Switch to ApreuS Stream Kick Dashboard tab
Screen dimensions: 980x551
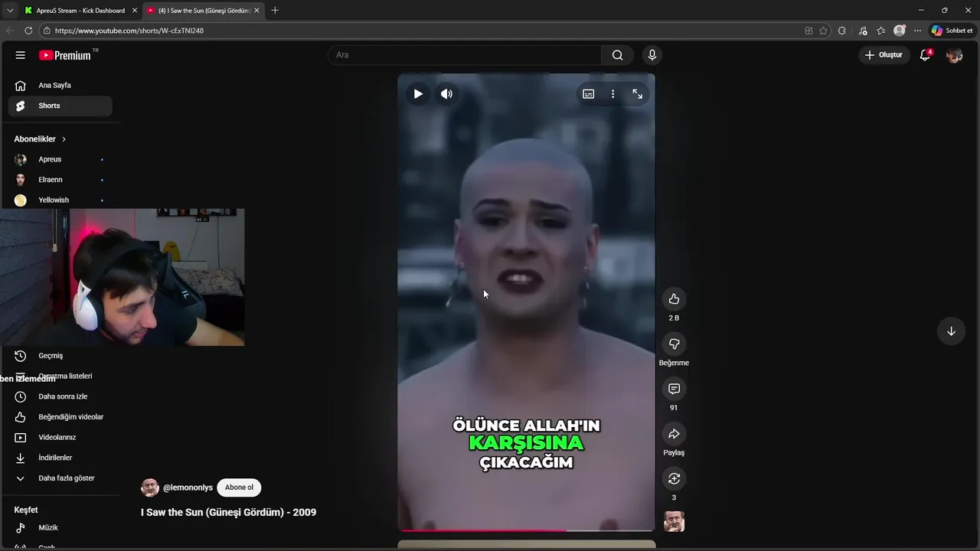80,11
